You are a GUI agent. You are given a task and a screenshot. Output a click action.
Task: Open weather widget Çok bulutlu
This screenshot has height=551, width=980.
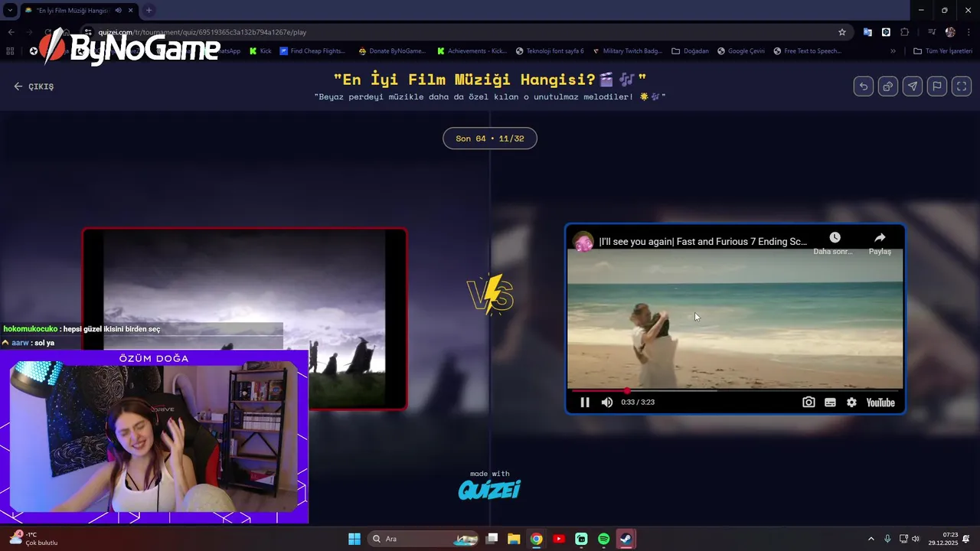point(34,539)
